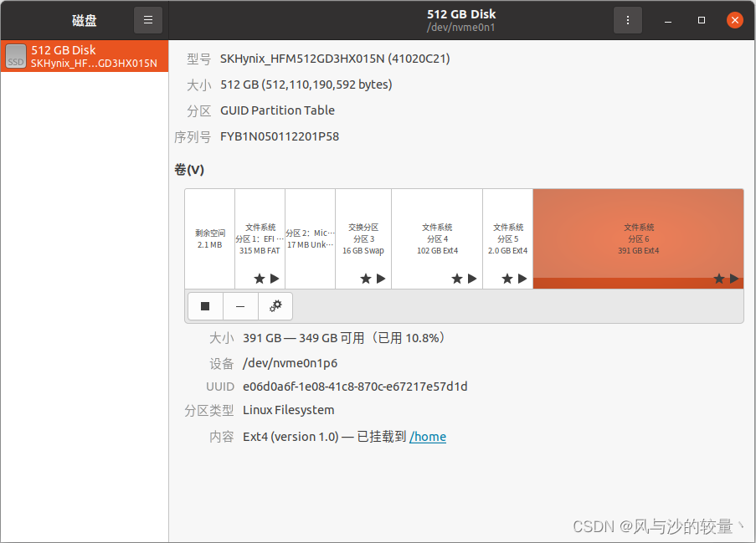
Task: Click Linux Filesystem partition type text
Action: tap(288, 410)
